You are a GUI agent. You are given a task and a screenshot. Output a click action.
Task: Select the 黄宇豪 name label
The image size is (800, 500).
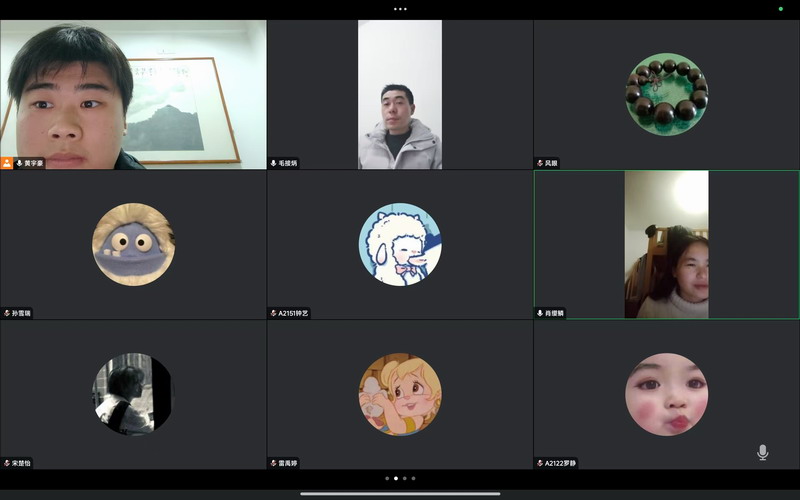(34, 163)
